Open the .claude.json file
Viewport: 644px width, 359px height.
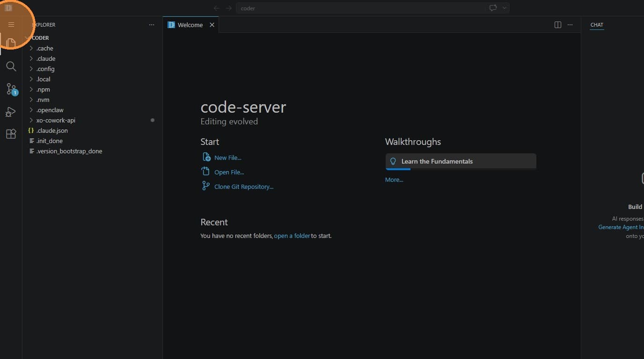93,130
